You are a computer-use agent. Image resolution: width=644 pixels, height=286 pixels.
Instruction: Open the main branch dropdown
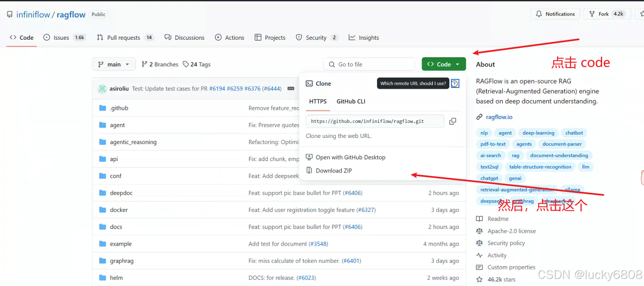pyautogui.click(x=114, y=64)
